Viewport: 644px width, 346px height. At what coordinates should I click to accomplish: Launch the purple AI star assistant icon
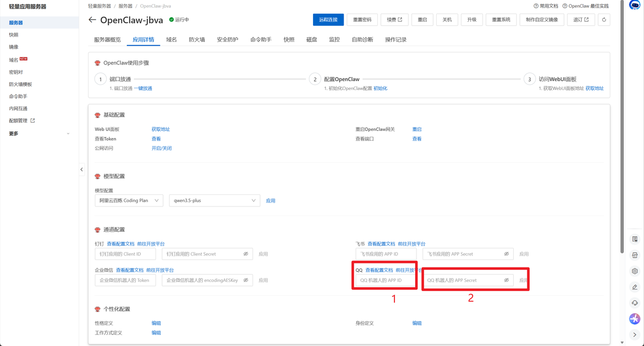[x=635, y=319]
